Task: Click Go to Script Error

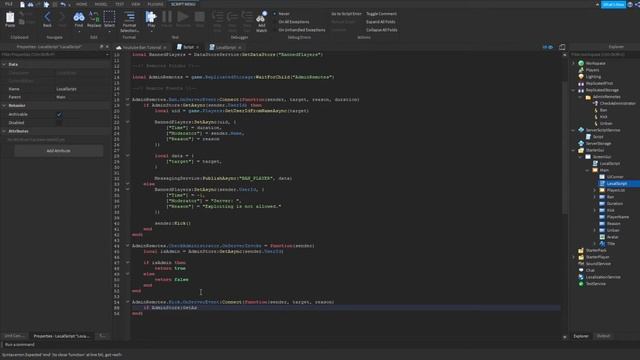Action: [x=346, y=13]
